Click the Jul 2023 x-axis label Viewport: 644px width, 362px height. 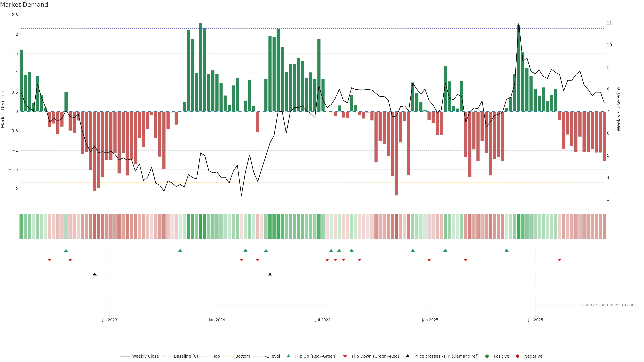click(x=110, y=320)
